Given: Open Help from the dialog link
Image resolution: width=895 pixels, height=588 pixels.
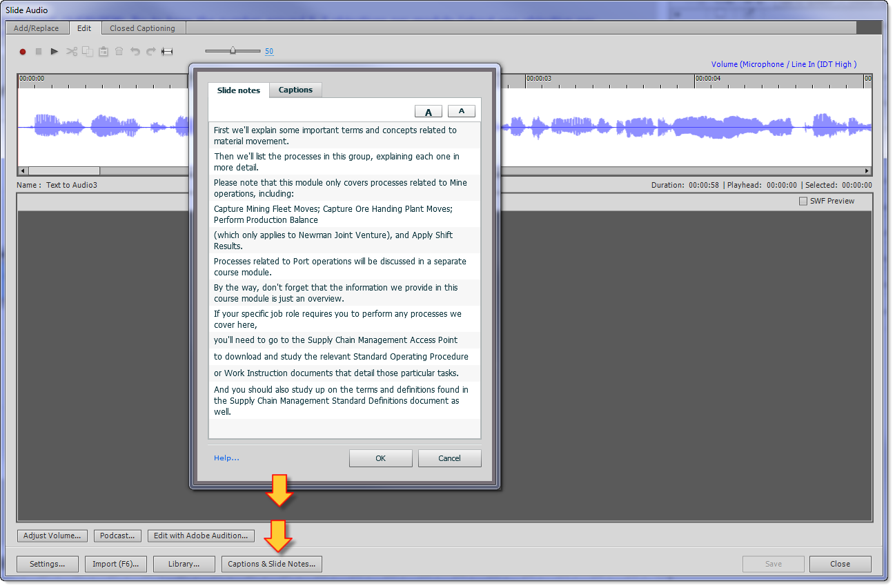Looking at the screenshot, I should coord(226,458).
